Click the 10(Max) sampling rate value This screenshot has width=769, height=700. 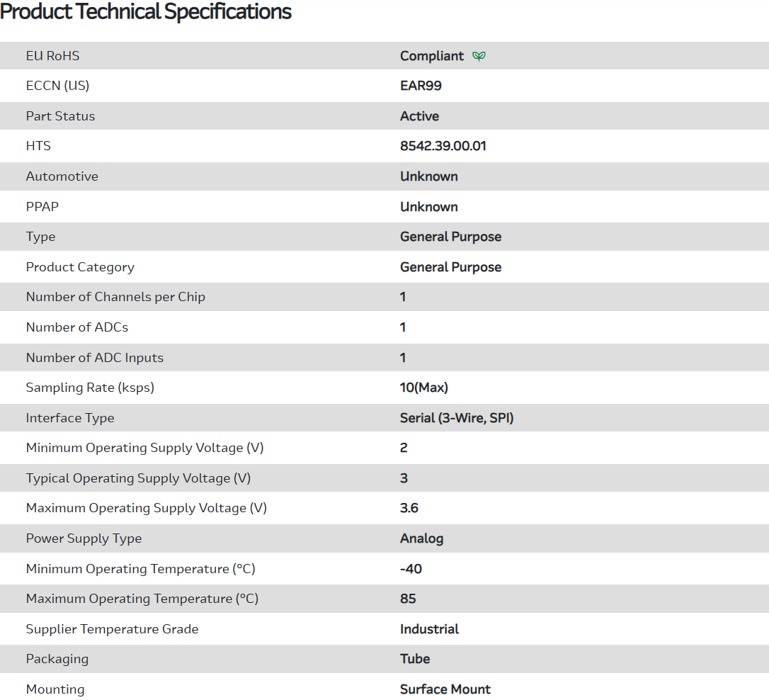point(423,388)
